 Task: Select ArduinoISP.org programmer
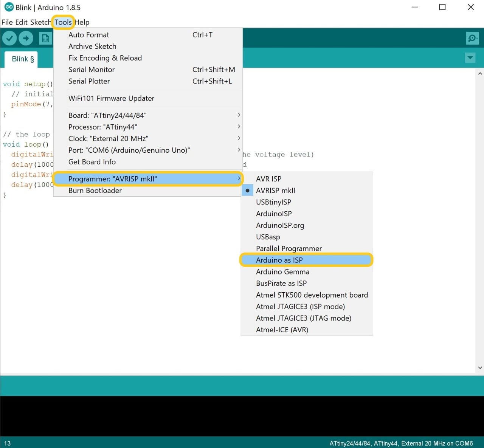(307, 225)
